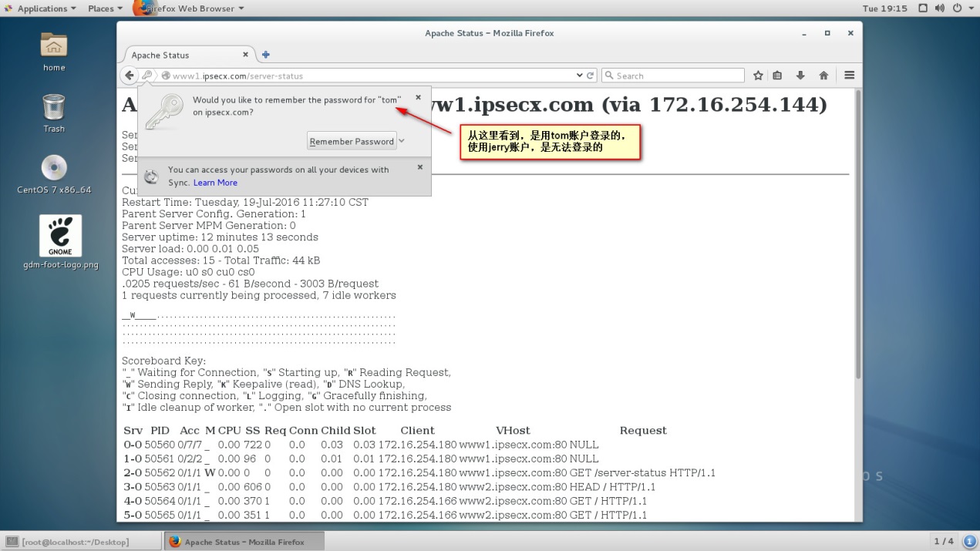Click the Firefox back arrow button
This screenshot has width=980, height=551.
coord(130,76)
